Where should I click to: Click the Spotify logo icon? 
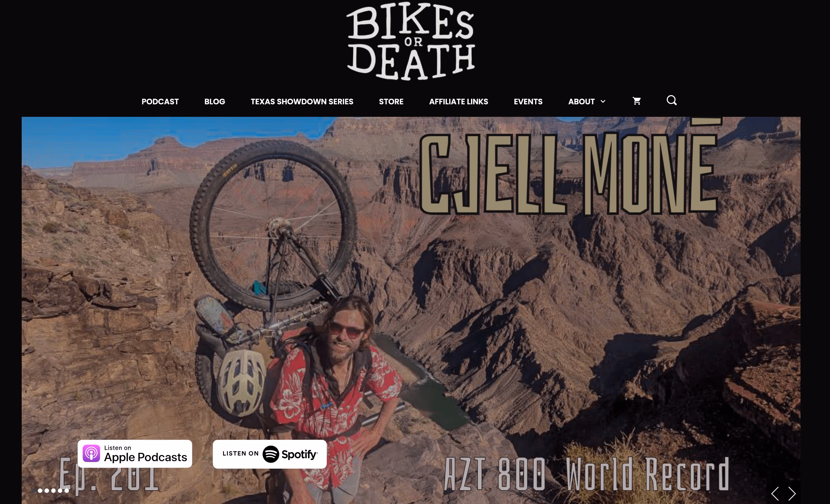pyautogui.click(x=271, y=454)
